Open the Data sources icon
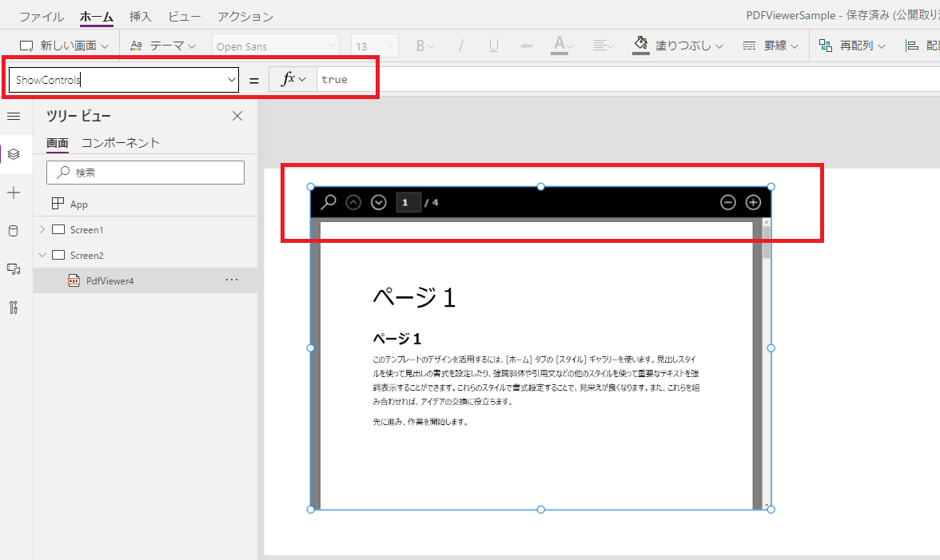The width and height of the screenshot is (940, 560). pyautogui.click(x=14, y=231)
